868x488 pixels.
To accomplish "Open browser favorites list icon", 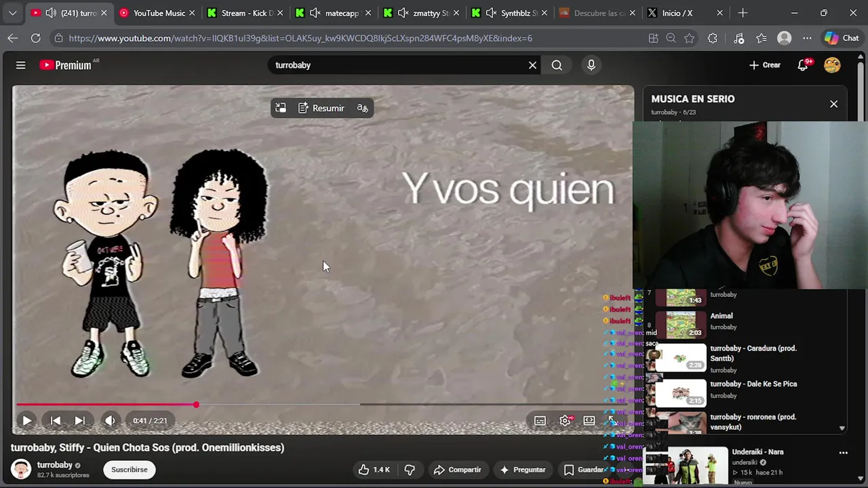I will [762, 39].
